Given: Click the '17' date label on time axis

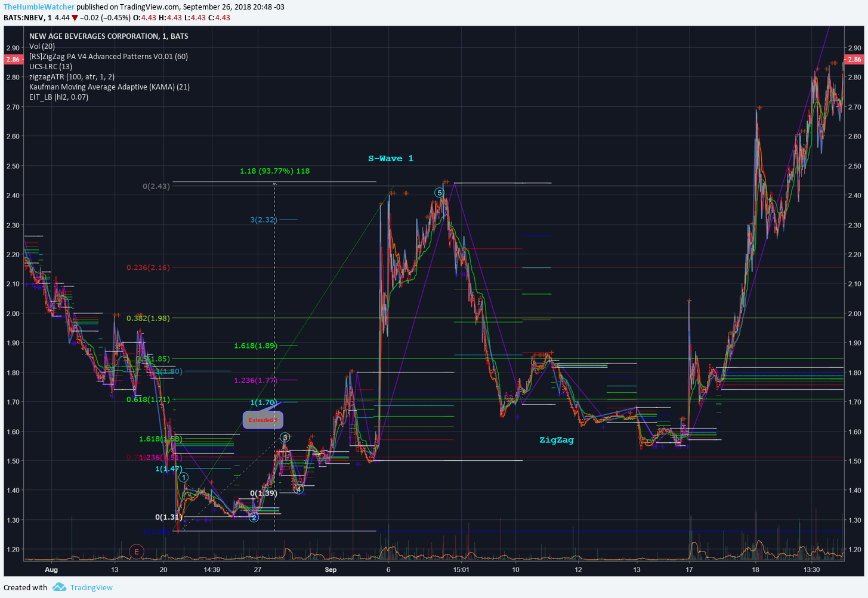Looking at the screenshot, I should click(x=689, y=569).
